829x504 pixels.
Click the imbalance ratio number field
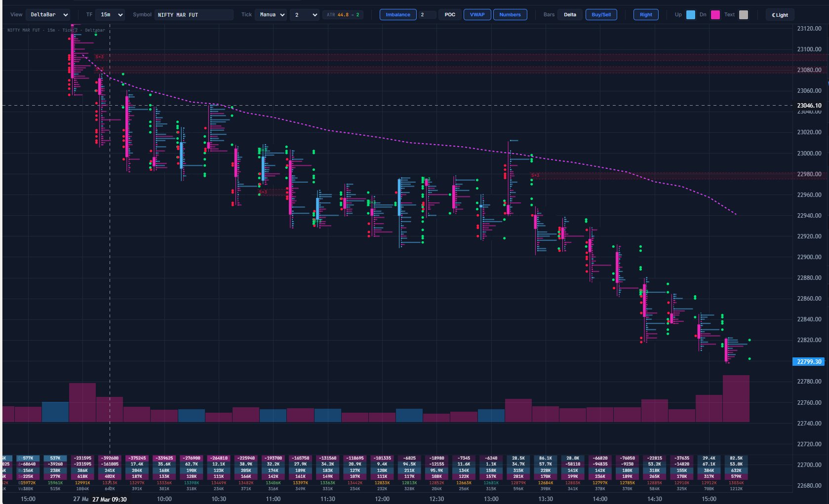point(427,15)
